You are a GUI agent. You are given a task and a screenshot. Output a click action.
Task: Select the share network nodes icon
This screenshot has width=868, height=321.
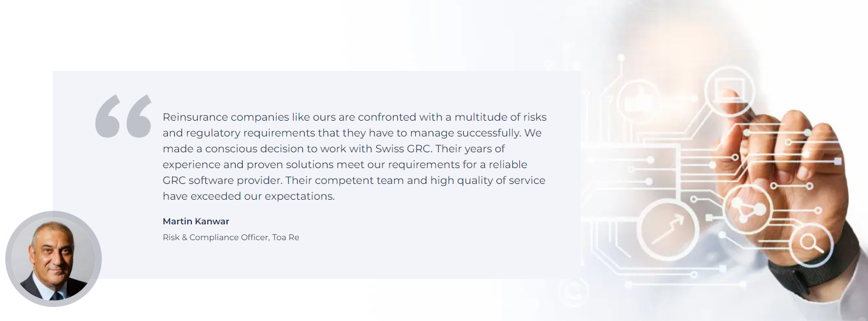click(748, 209)
